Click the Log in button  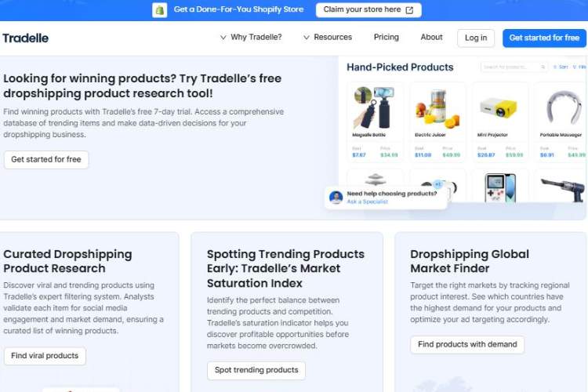click(476, 38)
